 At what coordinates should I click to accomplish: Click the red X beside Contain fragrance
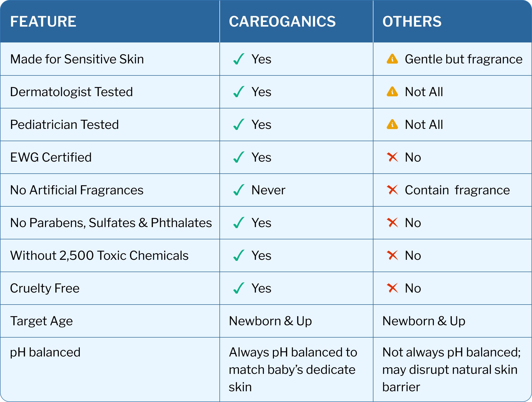click(392, 190)
